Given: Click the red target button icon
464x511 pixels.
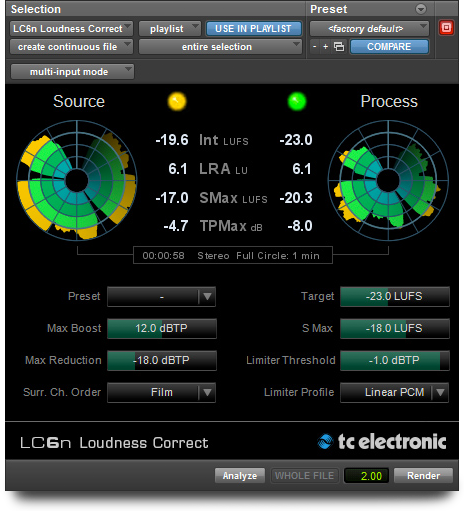Looking at the screenshot, I should pyautogui.click(x=446, y=28).
